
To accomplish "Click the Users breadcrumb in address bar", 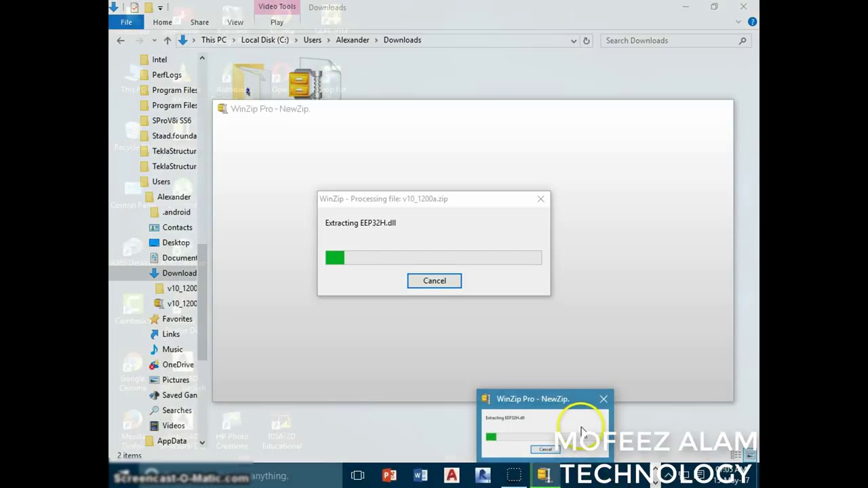I will pos(313,40).
